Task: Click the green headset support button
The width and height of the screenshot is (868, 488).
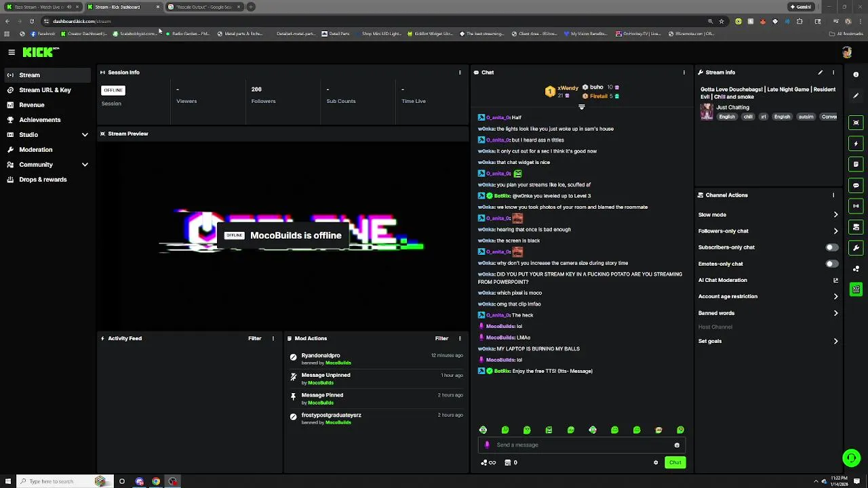Action: click(x=851, y=458)
